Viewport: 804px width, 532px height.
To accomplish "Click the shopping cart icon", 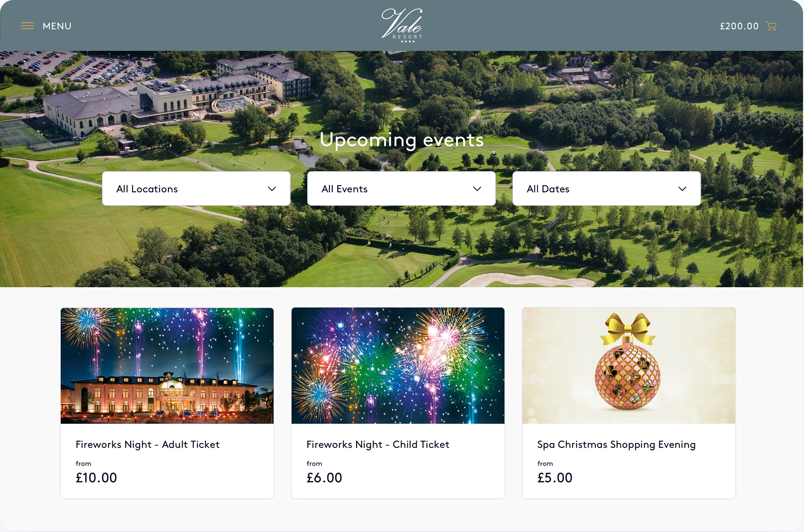I will pos(771,26).
